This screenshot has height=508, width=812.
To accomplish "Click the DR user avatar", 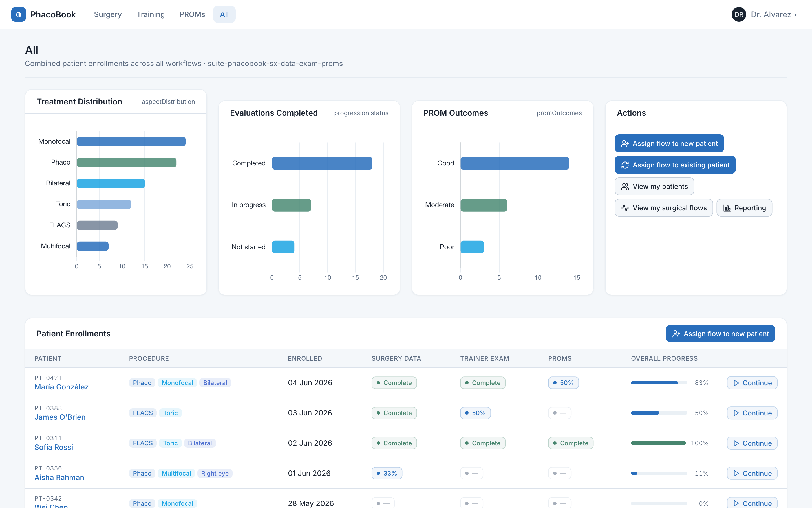I will [x=738, y=14].
